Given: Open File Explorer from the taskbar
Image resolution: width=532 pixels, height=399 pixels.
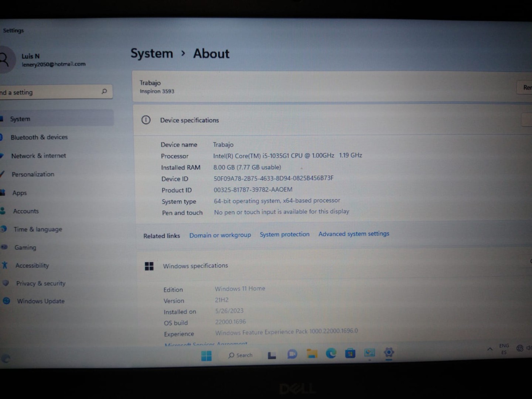Looking at the screenshot, I should (x=312, y=354).
